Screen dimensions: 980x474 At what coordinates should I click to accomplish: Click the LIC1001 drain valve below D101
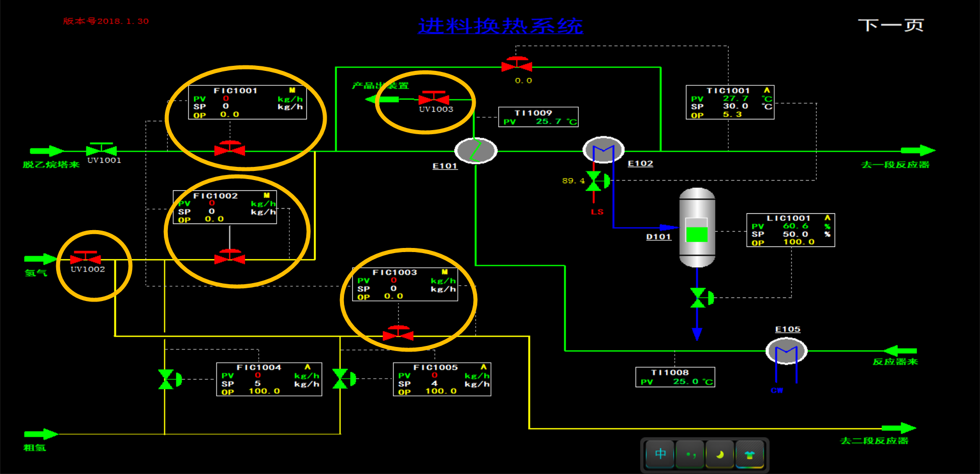[x=701, y=297]
